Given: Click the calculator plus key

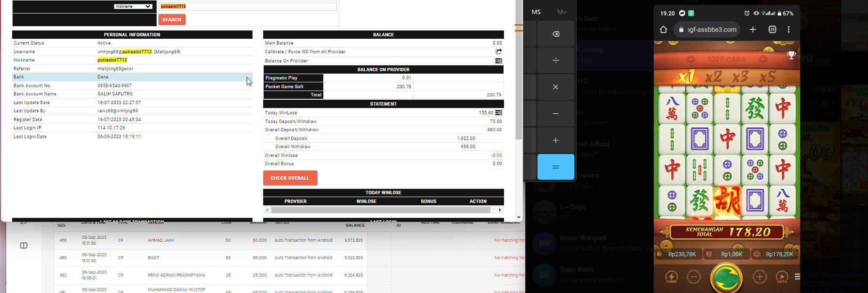Looking at the screenshot, I should pos(556,140).
